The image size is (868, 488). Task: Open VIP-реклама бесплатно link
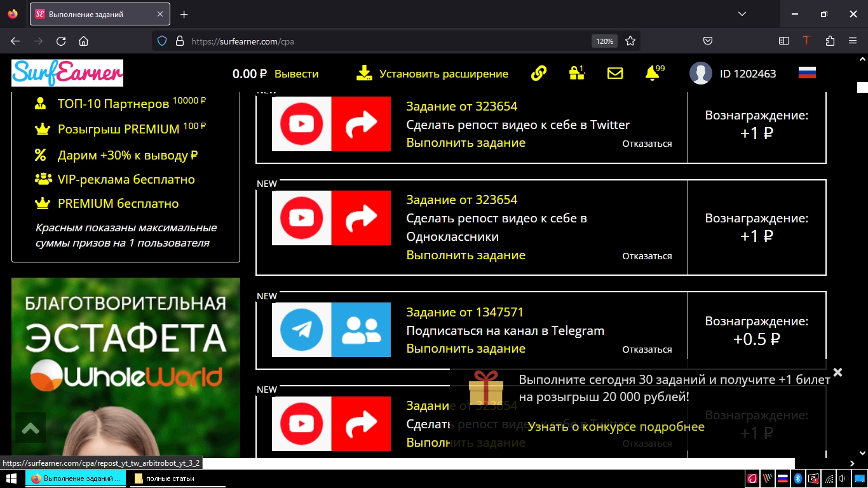click(126, 179)
